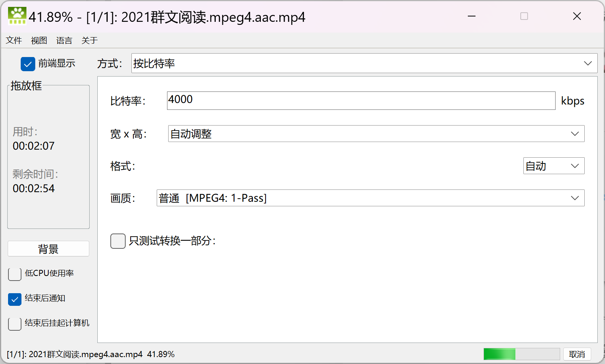Minimize the converter window
Image resolution: width=605 pixels, height=364 pixels.
(472, 16)
